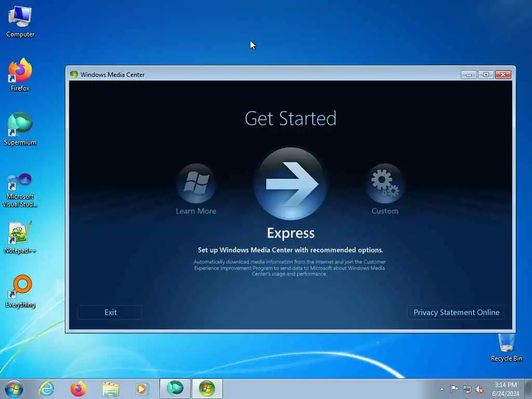Start the Express setup arrow button

tap(291, 183)
